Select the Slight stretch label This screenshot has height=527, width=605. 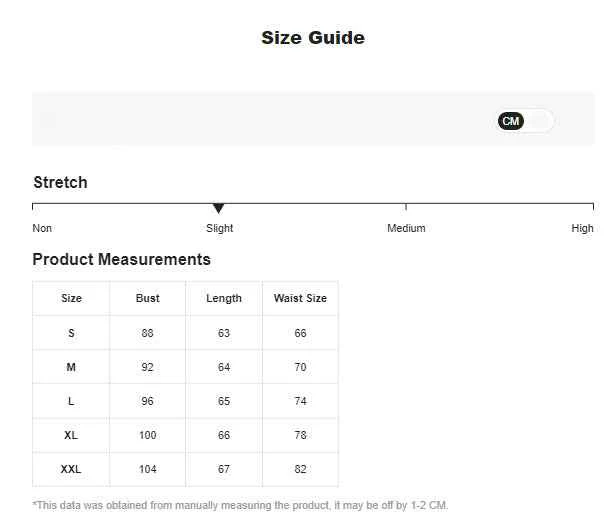(x=220, y=228)
